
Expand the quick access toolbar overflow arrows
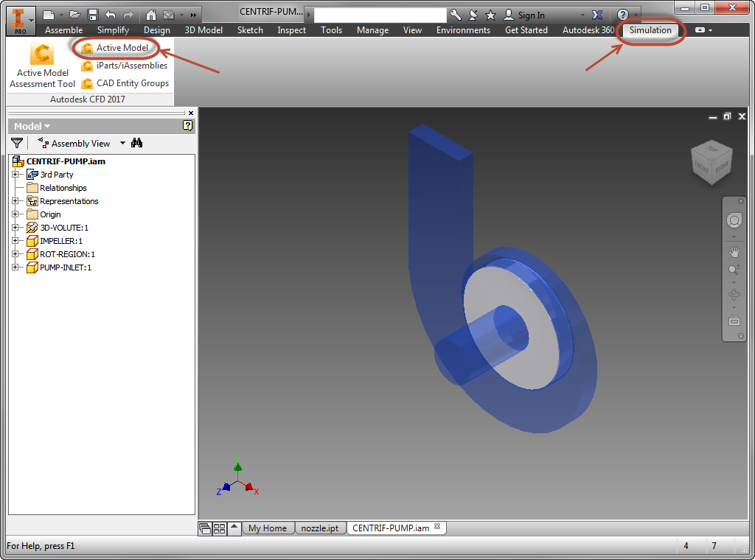pos(194,15)
